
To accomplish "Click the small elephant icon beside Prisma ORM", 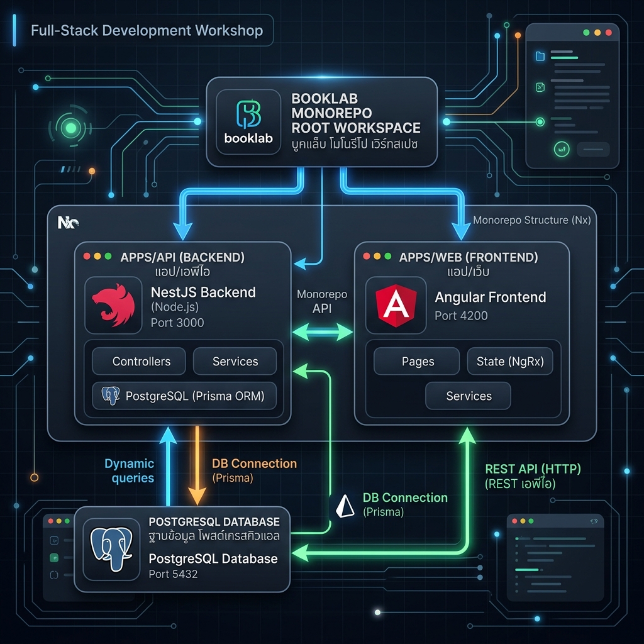I will 111,396.
